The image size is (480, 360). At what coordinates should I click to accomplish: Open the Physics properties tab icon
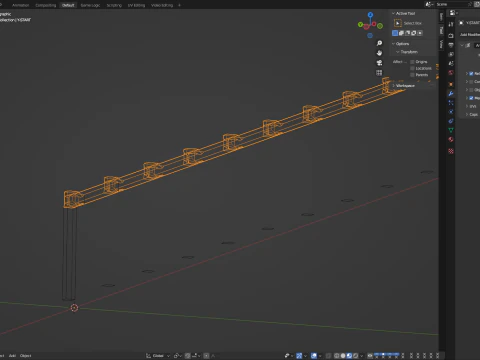451,112
